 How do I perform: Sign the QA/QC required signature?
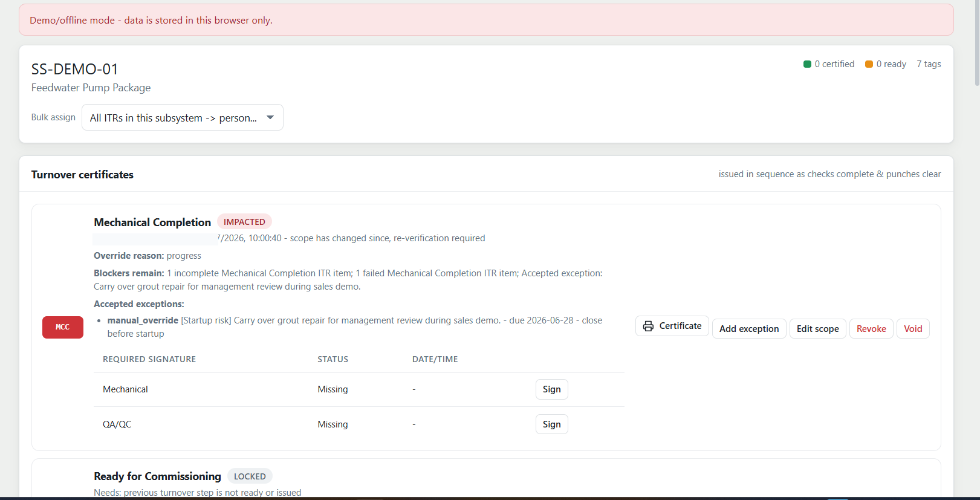pyautogui.click(x=551, y=424)
